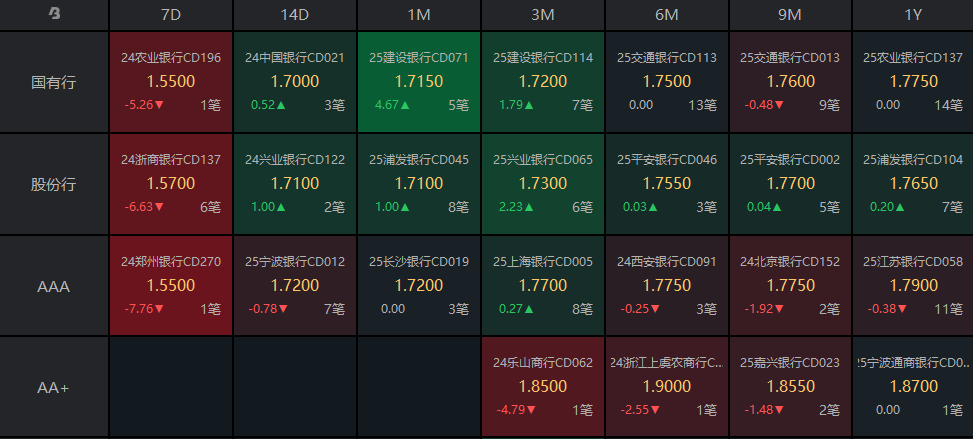Select the 14D tenor column header

pos(295,15)
